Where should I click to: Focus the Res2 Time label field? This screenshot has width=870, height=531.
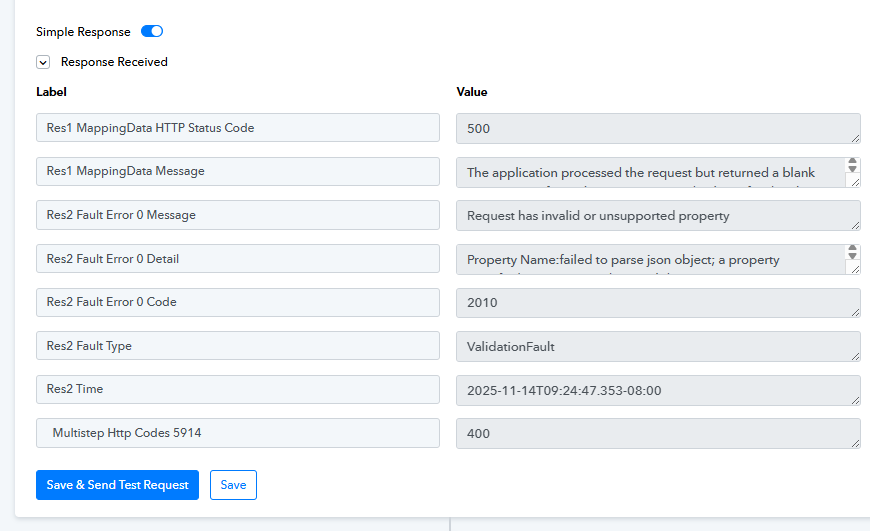[x=237, y=389]
